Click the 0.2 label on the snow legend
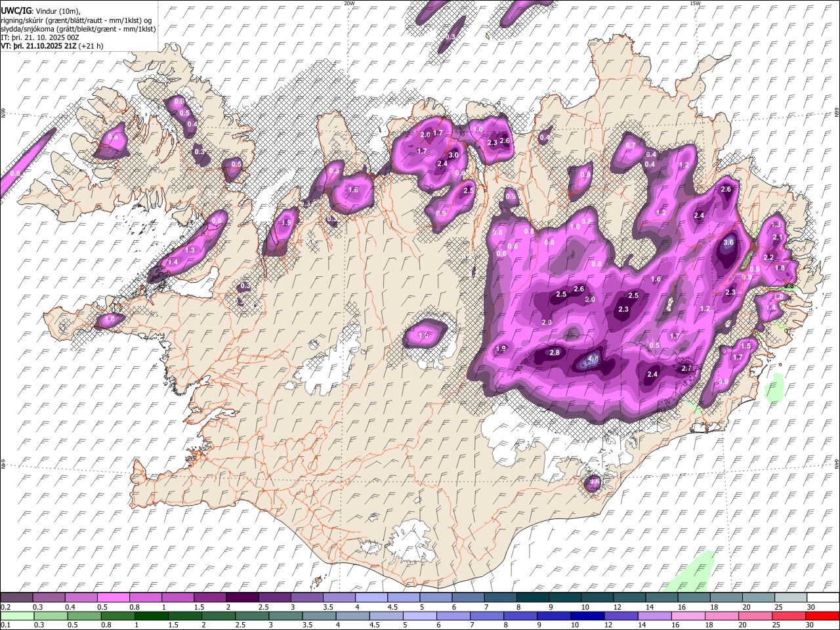840x630 pixels. [5, 607]
